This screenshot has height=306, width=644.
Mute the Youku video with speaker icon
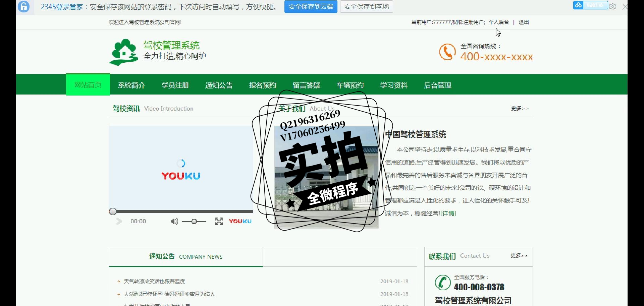pyautogui.click(x=174, y=221)
